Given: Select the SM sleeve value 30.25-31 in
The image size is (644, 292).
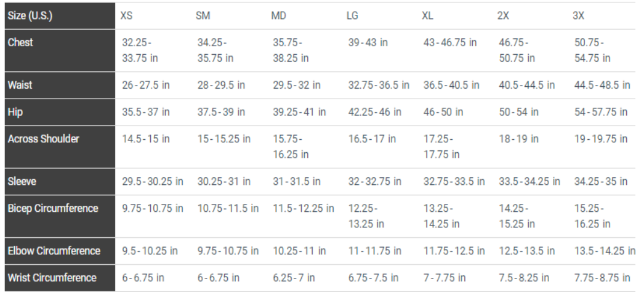Looking at the screenshot, I should pos(224,182).
